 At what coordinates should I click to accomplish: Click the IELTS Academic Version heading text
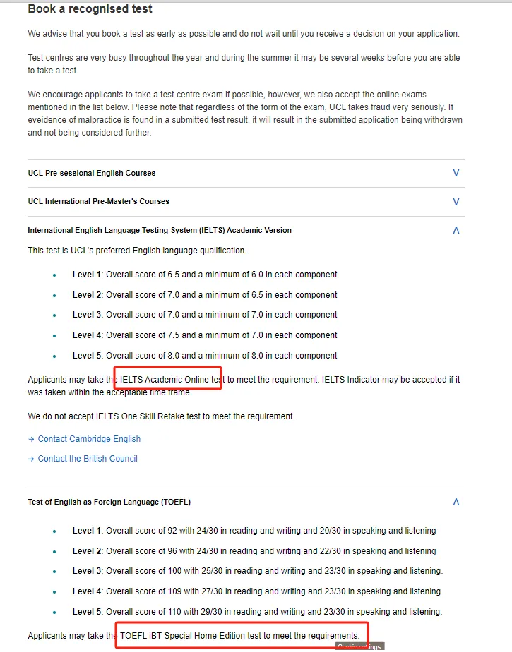pyautogui.click(x=160, y=230)
